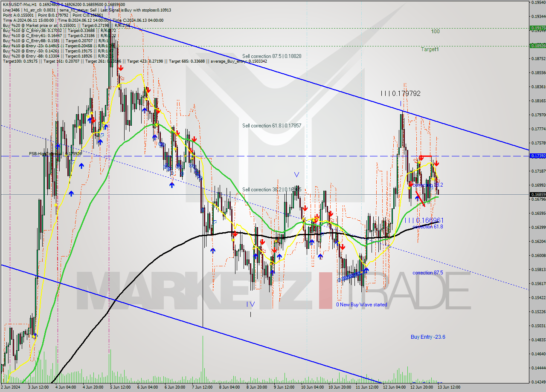Click the 0.14640 price axis label
The height and width of the screenshot is (392, 546).
[538, 354]
